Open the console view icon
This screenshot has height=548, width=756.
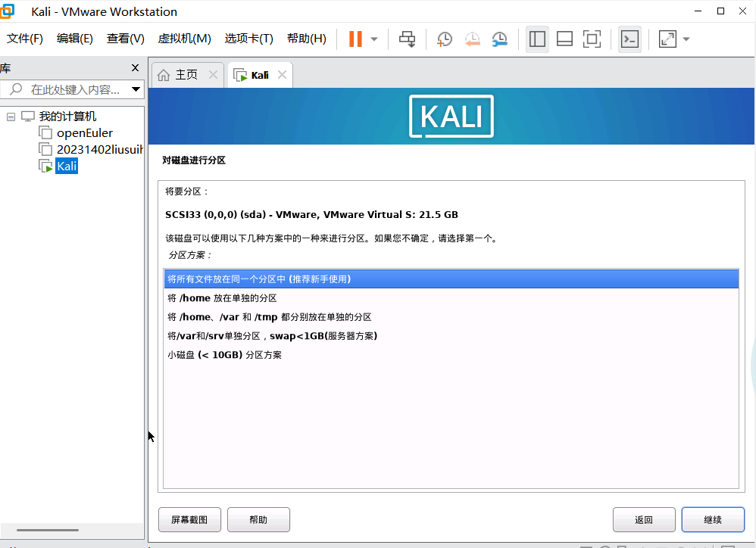click(629, 39)
